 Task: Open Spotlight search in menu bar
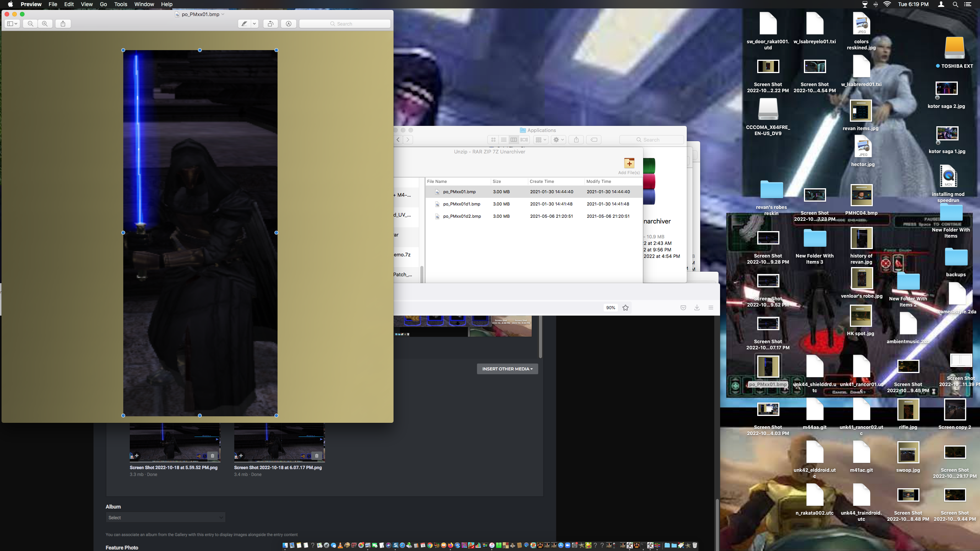click(x=955, y=4)
